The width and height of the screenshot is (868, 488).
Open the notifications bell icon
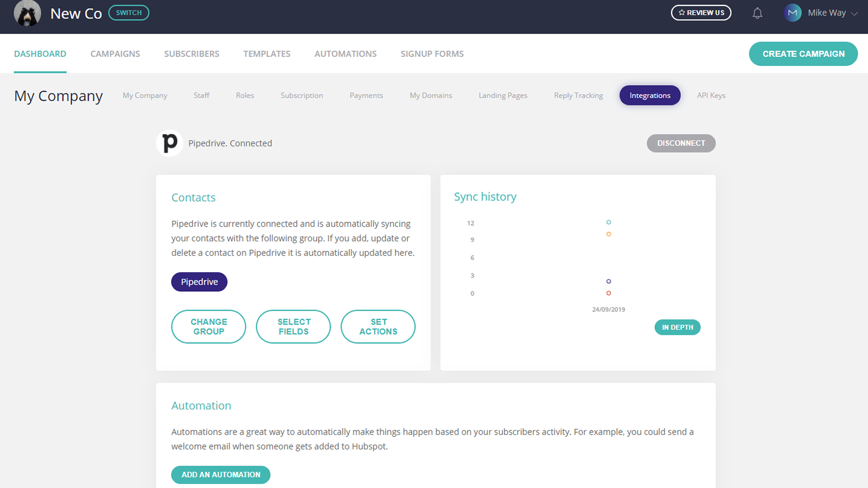point(757,13)
